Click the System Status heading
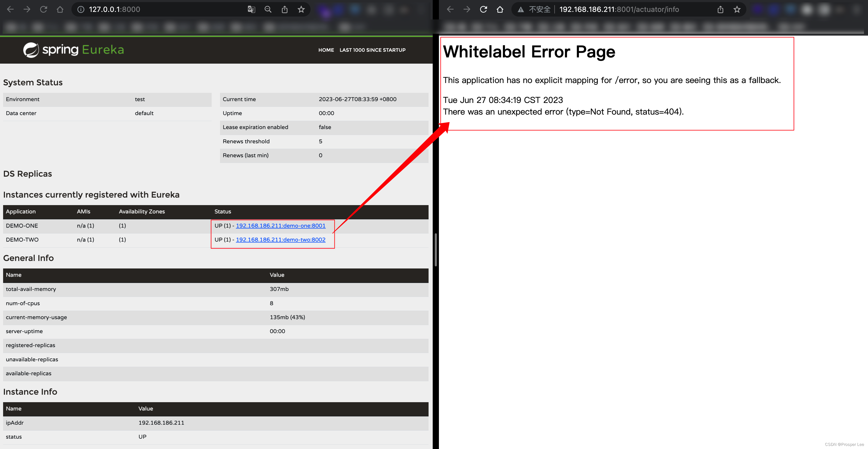The image size is (868, 449). pyautogui.click(x=33, y=83)
